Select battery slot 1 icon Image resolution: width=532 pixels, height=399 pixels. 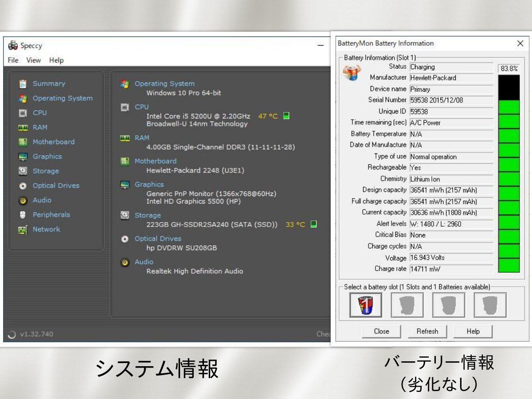(365, 305)
